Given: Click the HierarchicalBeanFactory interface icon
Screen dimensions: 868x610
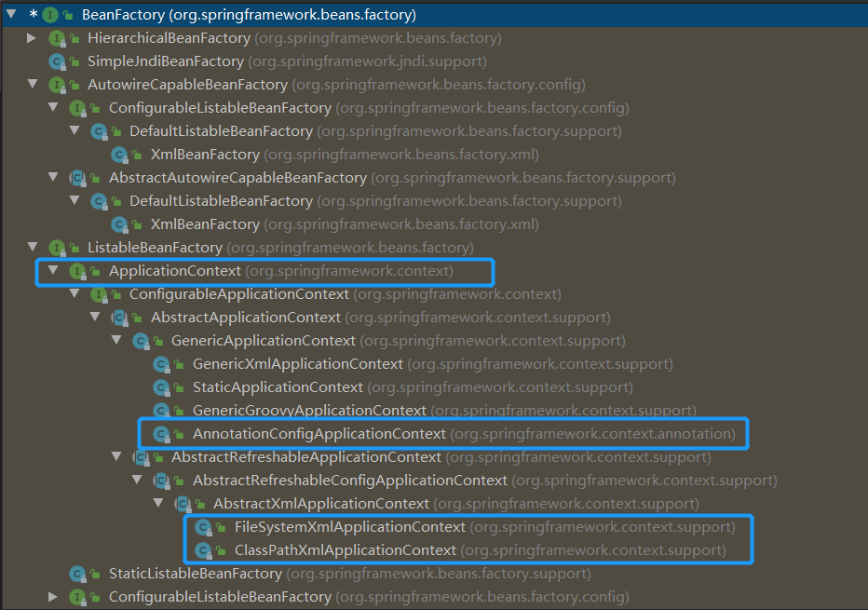Looking at the screenshot, I should coord(57,38).
